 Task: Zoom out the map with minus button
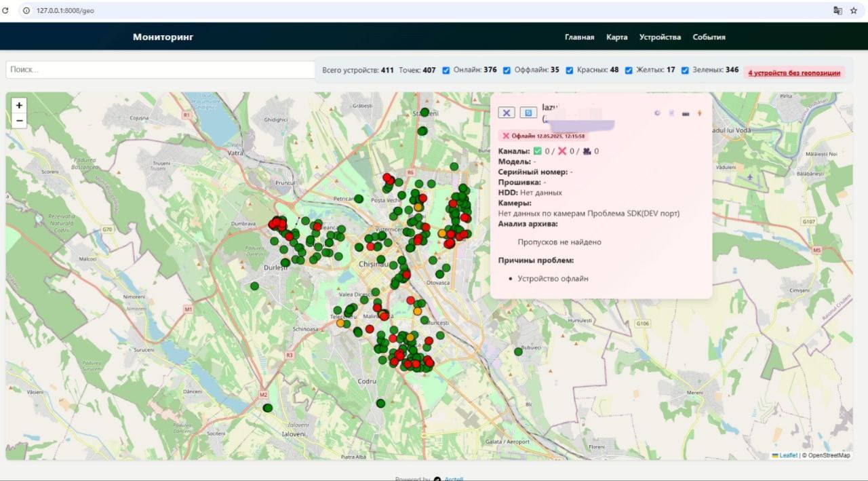pyautogui.click(x=19, y=121)
